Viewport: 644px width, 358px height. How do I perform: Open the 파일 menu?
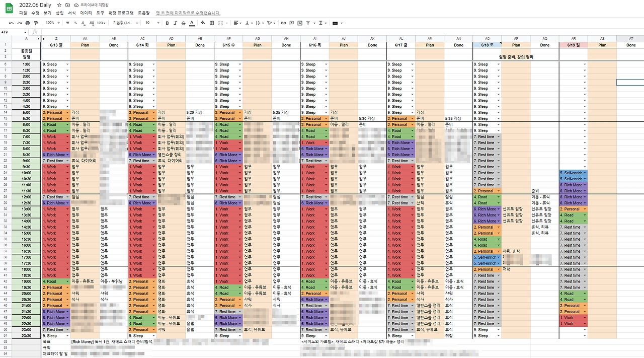23,13
